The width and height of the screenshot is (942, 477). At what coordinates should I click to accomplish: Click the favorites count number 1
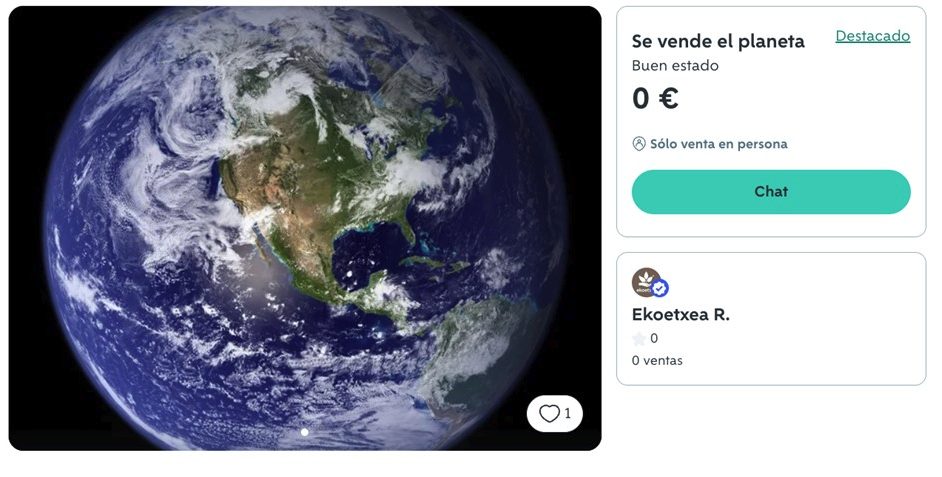[x=568, y=413]
